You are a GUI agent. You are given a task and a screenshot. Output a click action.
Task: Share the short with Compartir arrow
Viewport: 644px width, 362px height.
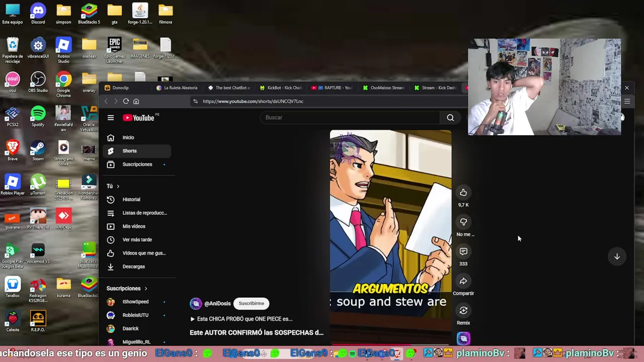pos(463,281)
